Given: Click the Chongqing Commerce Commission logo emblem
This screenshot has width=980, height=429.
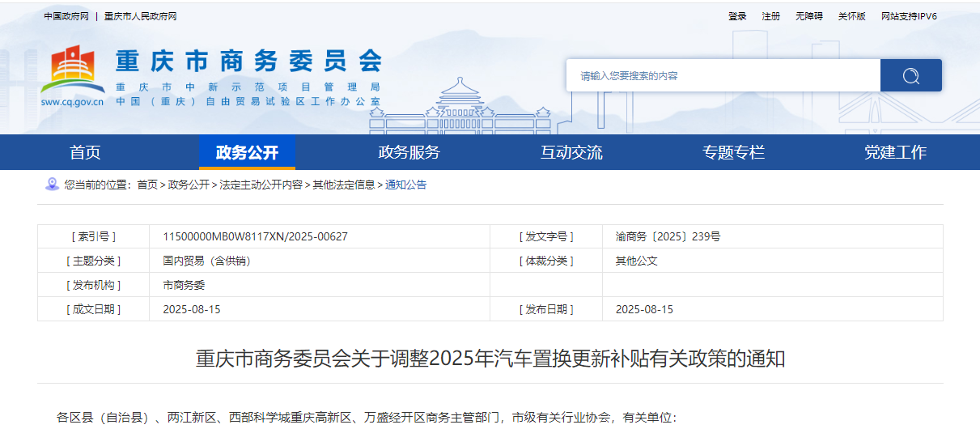Looking at the screenshot, I should pos(72,72).
